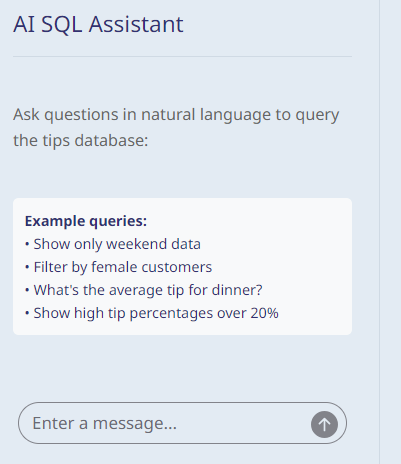Pick 'What's the average tip for dinner?' example

pos(148,290)
